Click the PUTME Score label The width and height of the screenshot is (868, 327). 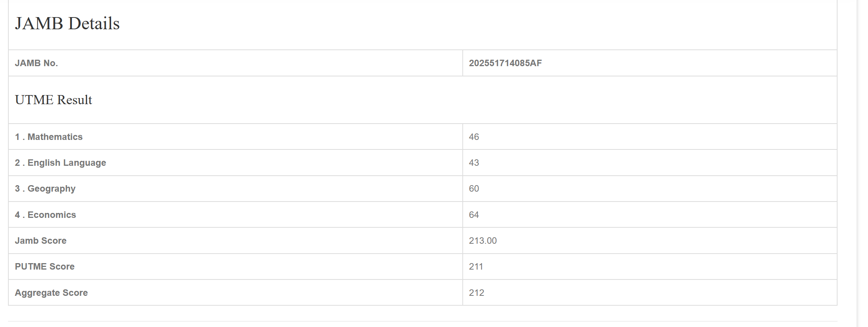pyautogui.click(x=45, y=267)
